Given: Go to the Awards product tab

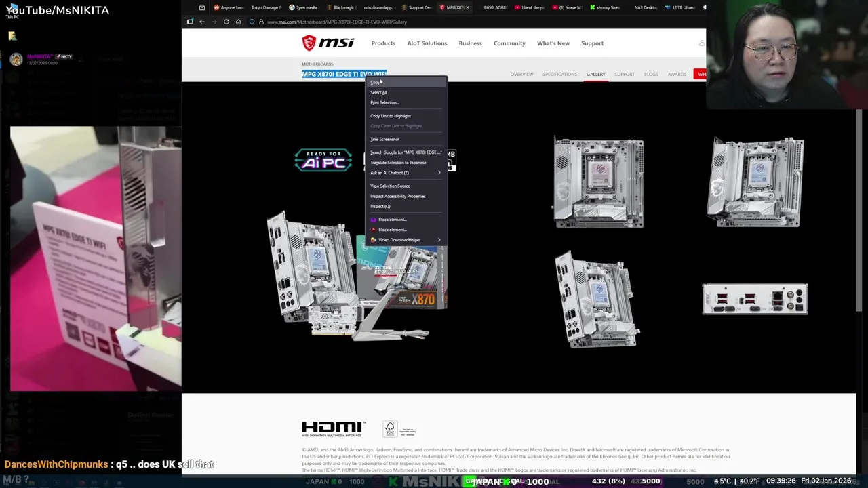Looking at the screenshot, I should [677, 74].
